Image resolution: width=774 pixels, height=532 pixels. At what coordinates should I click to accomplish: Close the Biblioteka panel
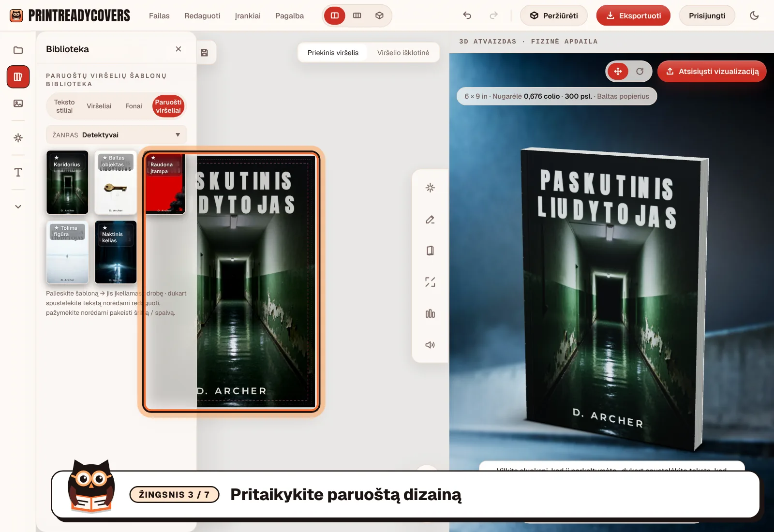click(179, 49)
